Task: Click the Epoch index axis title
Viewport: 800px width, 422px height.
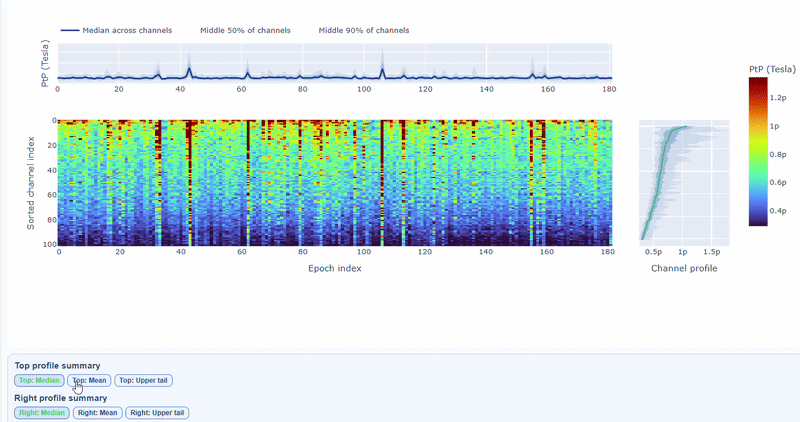Action: [x=334, y=268]
